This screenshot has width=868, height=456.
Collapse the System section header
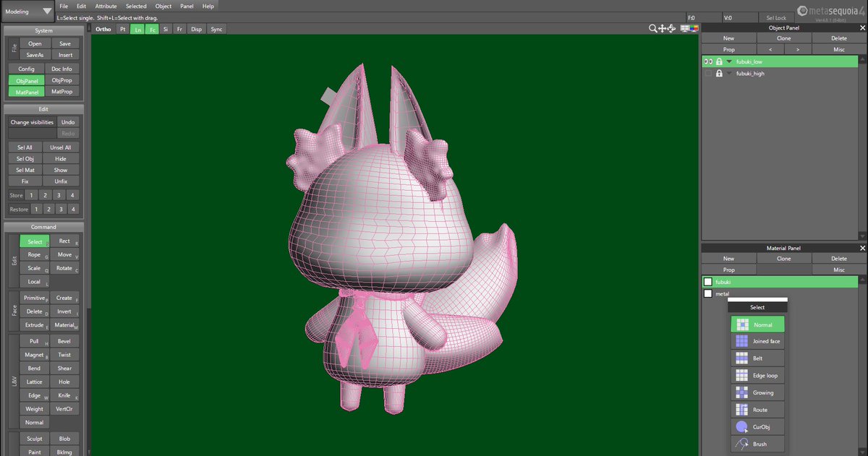click(43, 30)
